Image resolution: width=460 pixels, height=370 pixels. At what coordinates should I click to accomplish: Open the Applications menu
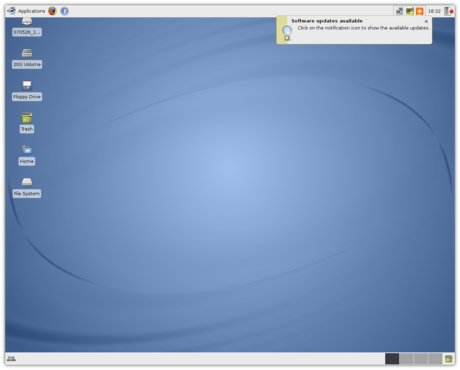26,11
